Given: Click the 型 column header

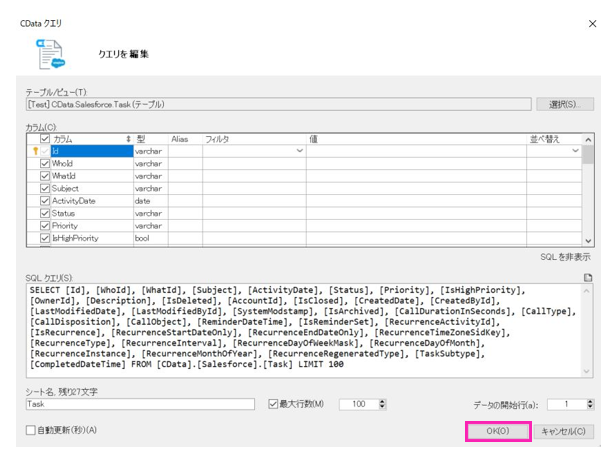Looking at the screenshot, I should click(151, 139).
